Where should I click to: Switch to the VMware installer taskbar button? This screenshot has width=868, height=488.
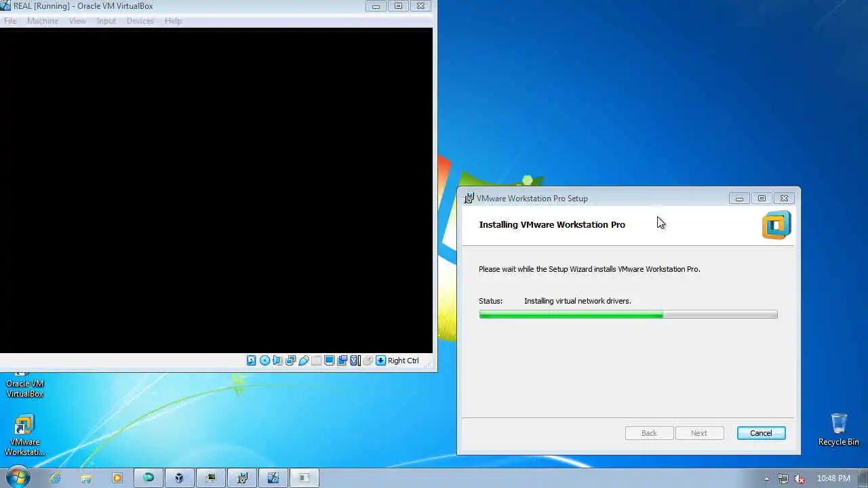(x=242, y=478)
